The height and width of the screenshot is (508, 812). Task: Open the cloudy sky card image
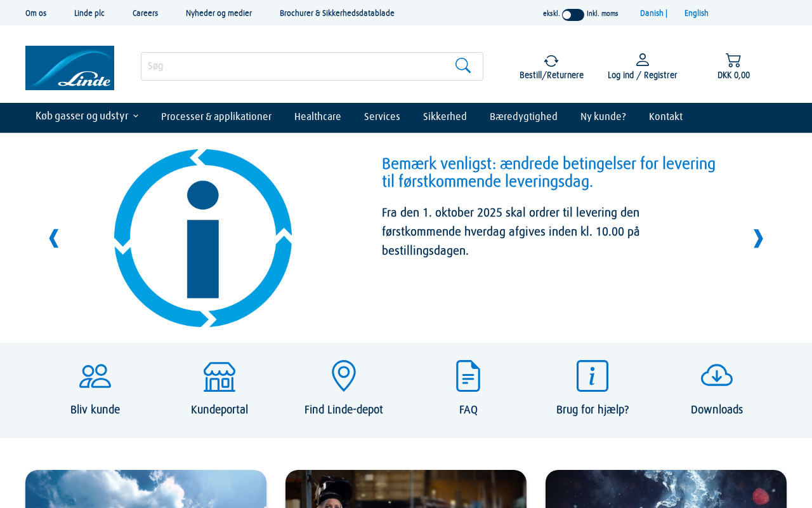pos(146,489)
